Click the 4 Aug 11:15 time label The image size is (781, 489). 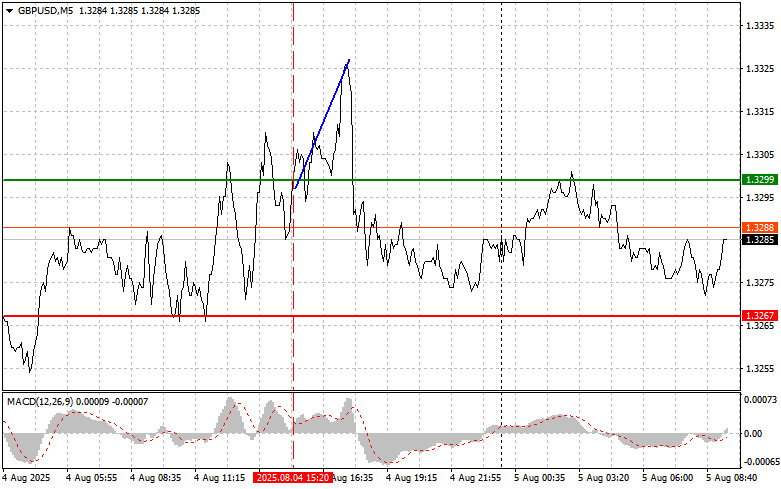[x=219, y=478]
